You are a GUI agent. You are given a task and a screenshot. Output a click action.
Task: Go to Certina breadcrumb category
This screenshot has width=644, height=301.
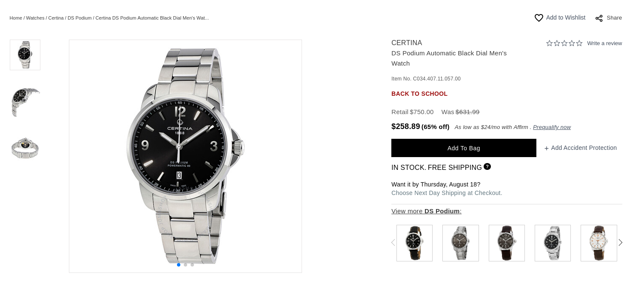pos(56,18)
